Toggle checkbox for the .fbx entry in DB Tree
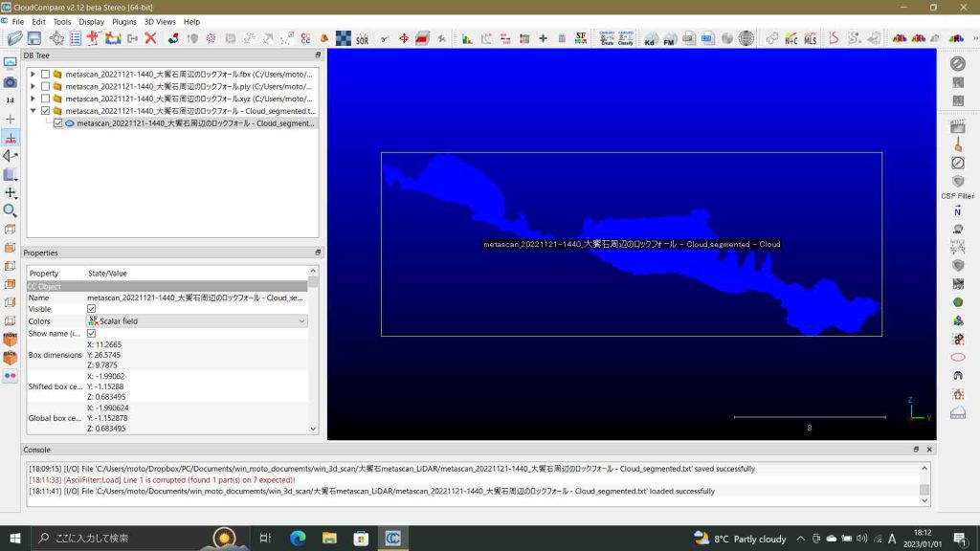This screenshot has width=980, height=551. pyautogui.click(x=46, y=74)
